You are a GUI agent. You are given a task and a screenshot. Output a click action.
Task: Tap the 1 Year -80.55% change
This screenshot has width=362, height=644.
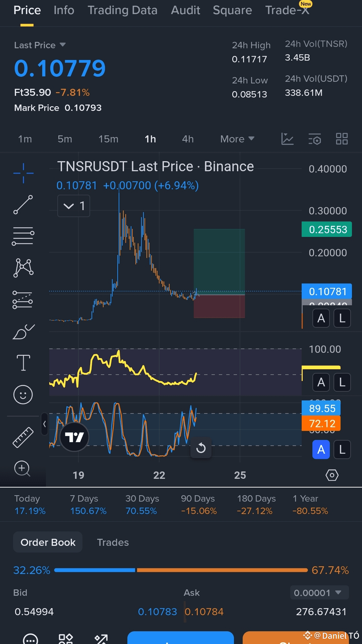[x=310, y=505]
